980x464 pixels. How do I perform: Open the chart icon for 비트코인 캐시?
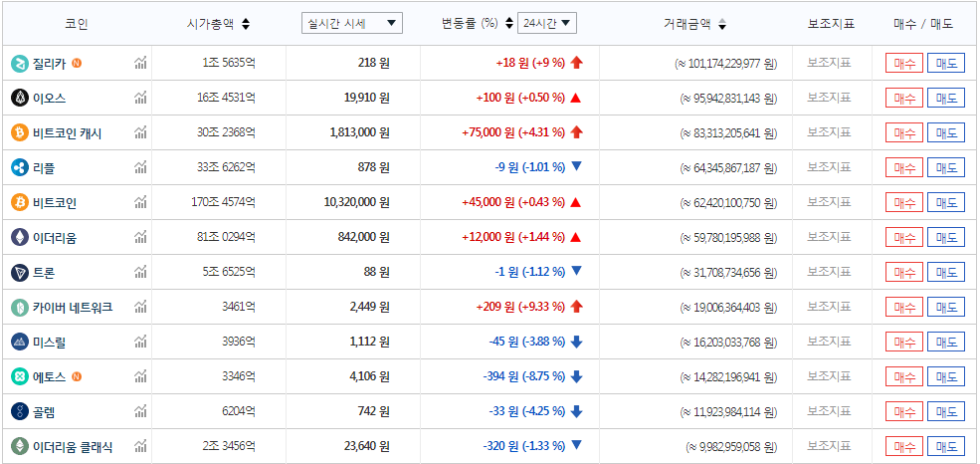(x=140, y=133)
